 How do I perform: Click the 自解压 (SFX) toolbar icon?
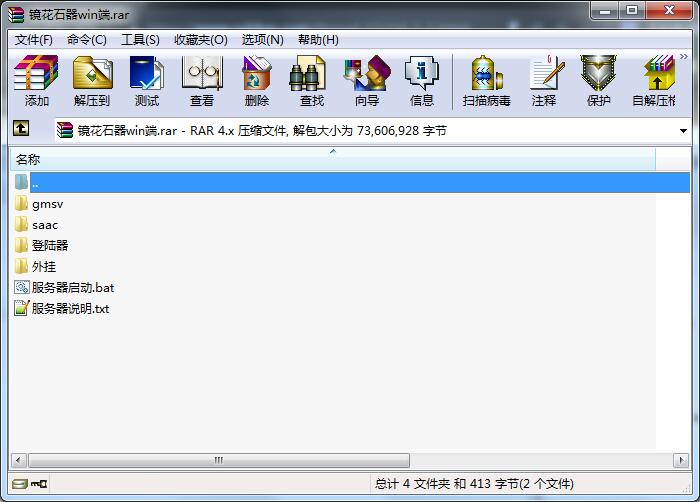click(x=654, y=81)
